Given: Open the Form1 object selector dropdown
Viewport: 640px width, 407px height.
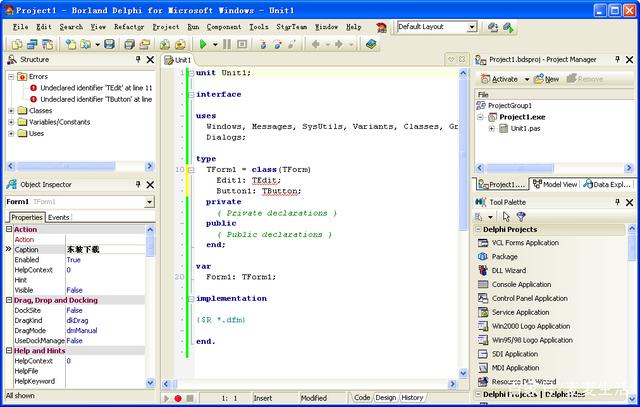Looking at the screenshot, I should [149, 202].
